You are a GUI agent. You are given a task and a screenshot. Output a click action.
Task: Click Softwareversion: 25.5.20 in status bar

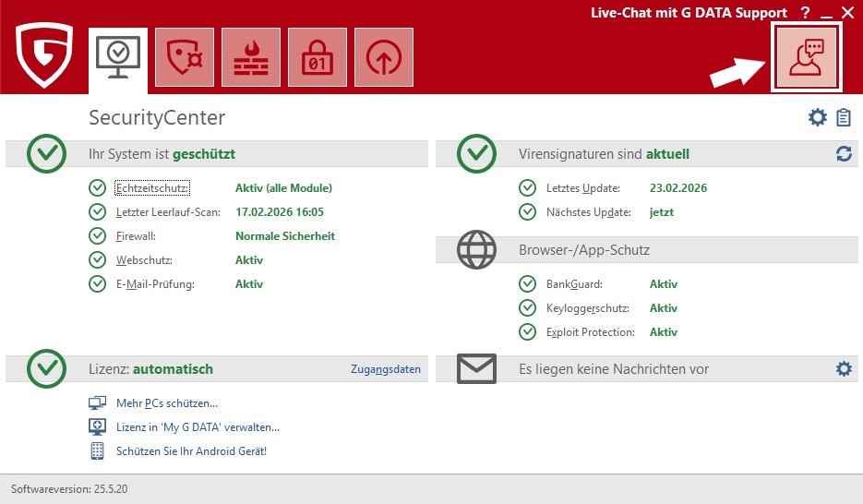click(x=69, y=488)
